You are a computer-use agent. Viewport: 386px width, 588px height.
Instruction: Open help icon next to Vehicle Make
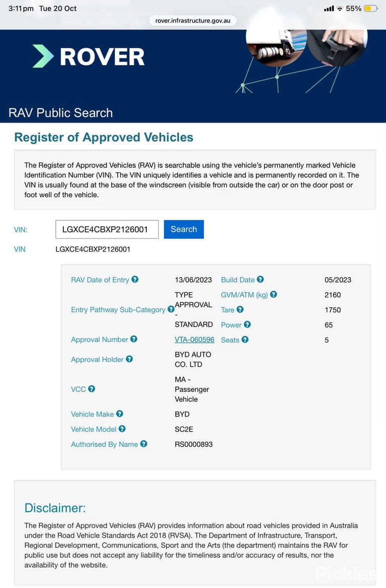120,413
